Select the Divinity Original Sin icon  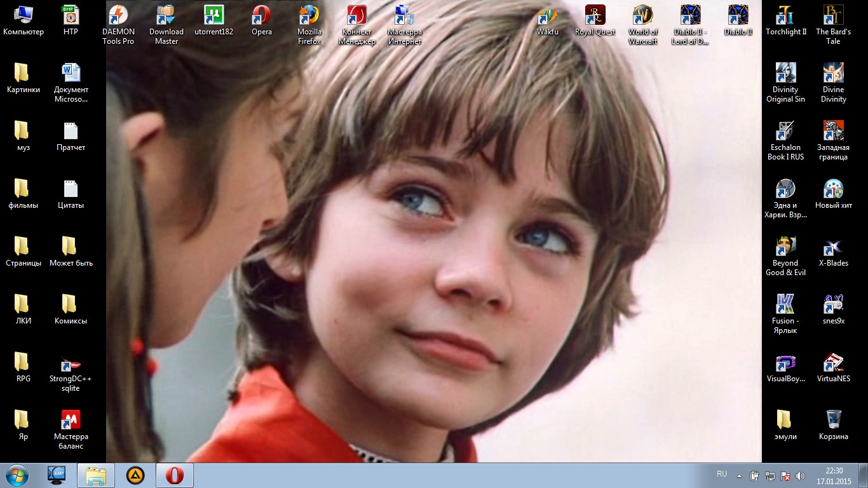[786, 83]
